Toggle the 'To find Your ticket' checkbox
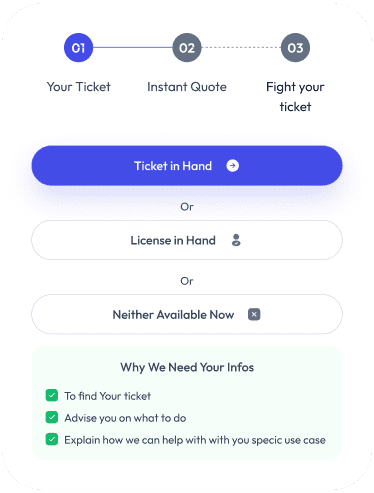 tap(52, 396)
